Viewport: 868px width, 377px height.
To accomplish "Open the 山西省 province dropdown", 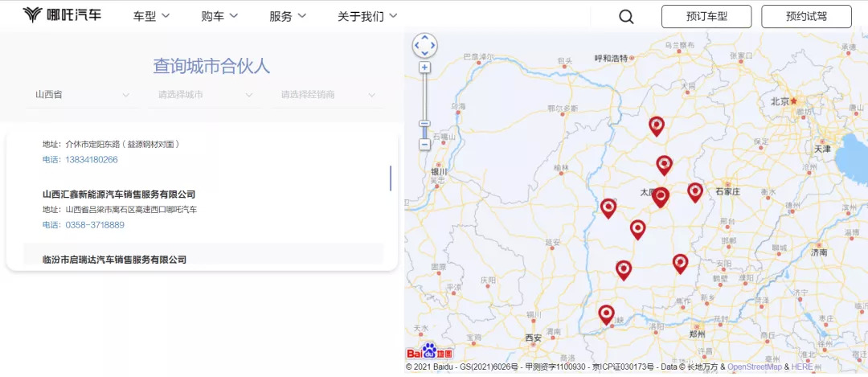I will [82, 95].
